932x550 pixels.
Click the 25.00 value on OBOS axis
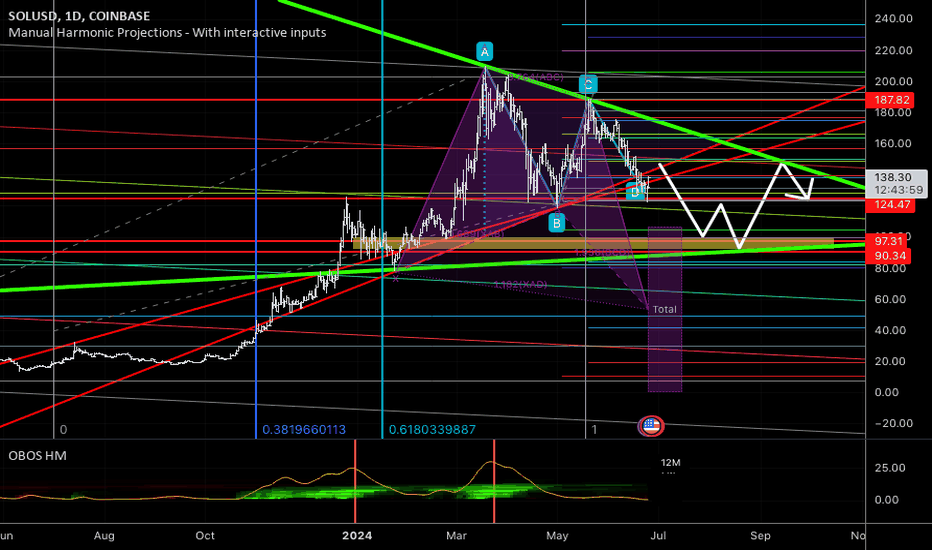pos(890,468)
